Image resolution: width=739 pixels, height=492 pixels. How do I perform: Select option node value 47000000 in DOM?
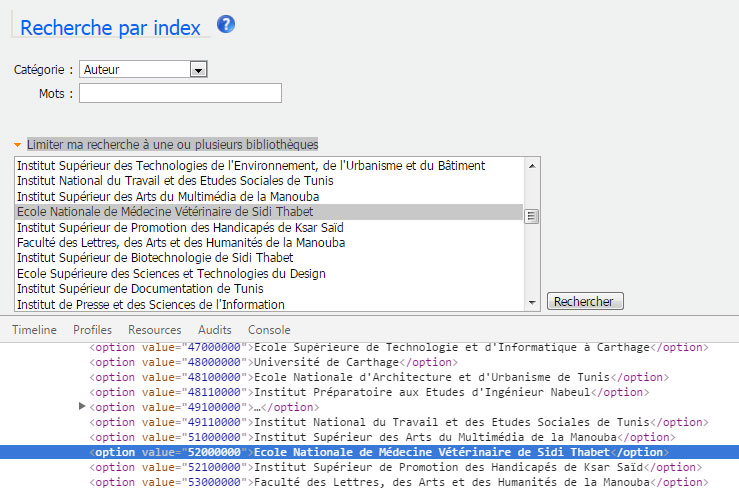(x=399, y=347)
